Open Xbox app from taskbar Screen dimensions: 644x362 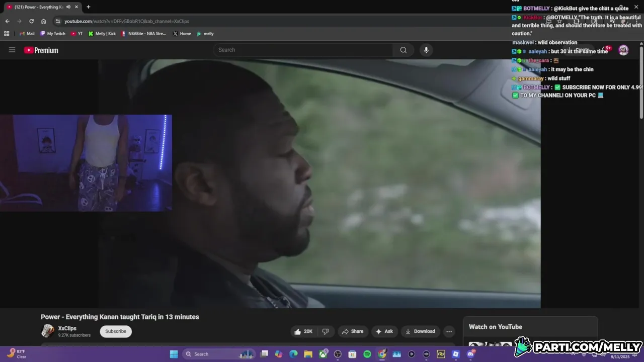(323, 354)
